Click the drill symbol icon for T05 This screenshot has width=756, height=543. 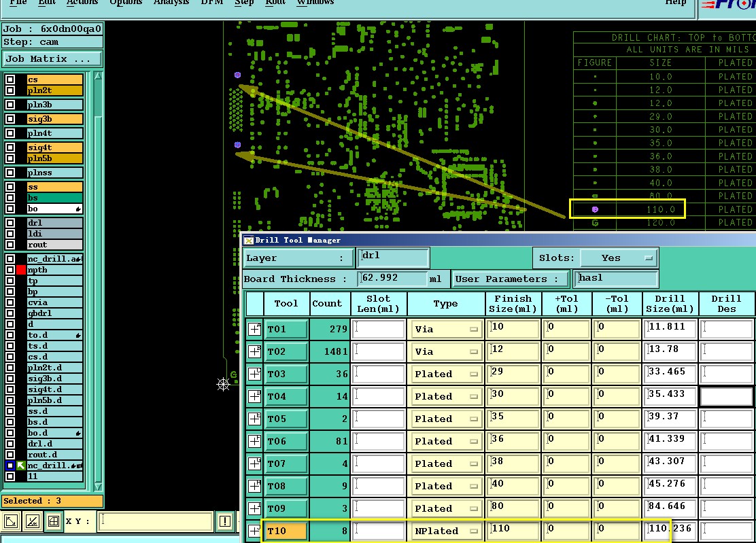(x=254, y=419)
